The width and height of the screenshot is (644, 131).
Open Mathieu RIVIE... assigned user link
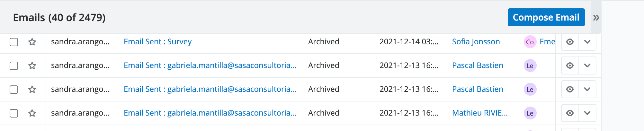click(x=479, y=113)
